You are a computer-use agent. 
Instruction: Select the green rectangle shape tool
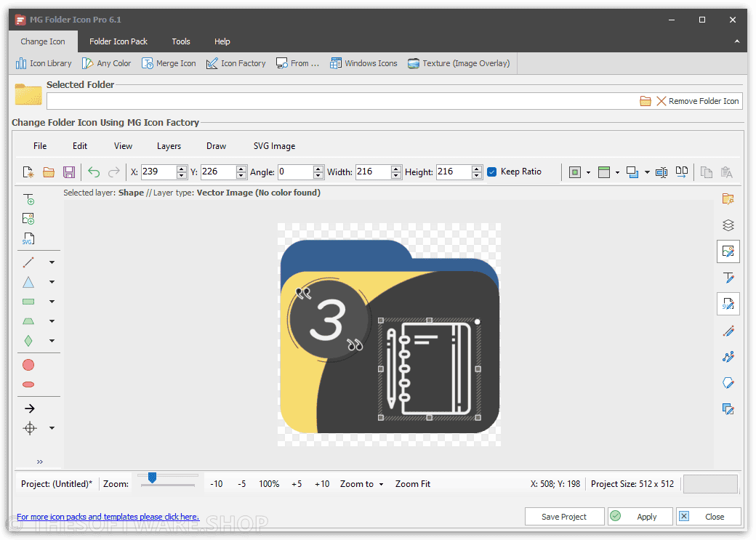pos(28,302)
